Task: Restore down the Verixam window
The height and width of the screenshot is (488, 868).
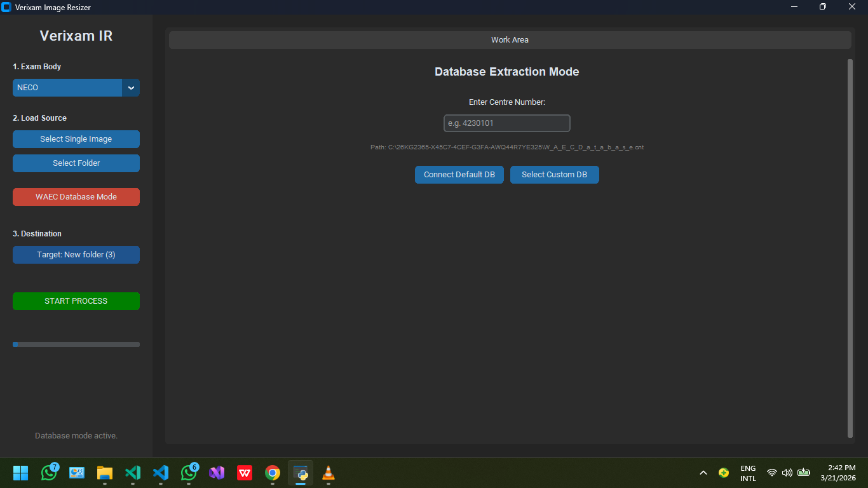Action: 823,7
